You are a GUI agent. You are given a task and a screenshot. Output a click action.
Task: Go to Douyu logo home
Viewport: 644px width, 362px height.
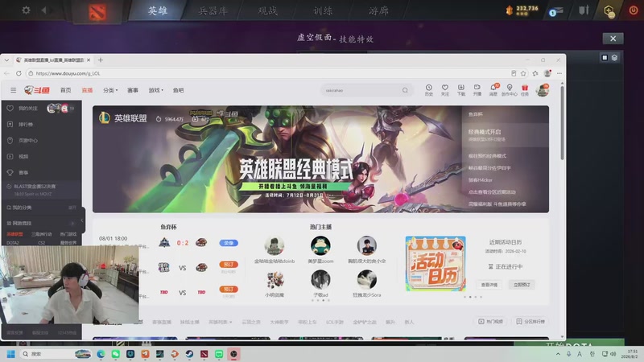pos(37,90)
